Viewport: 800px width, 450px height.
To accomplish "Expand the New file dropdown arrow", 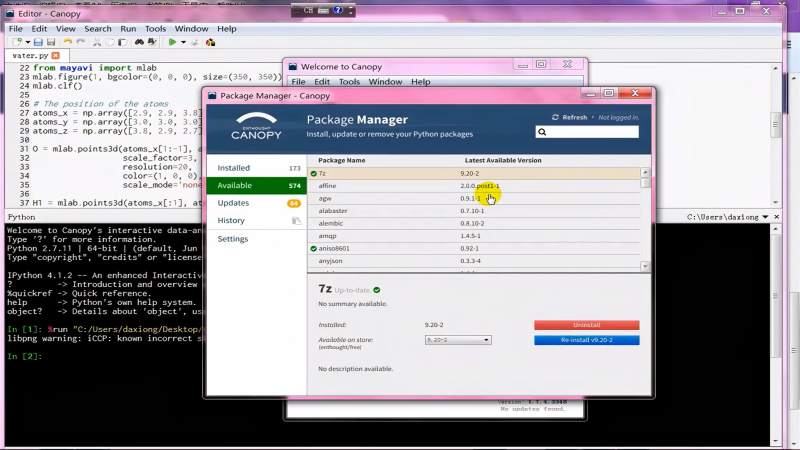I will point(26,42).
